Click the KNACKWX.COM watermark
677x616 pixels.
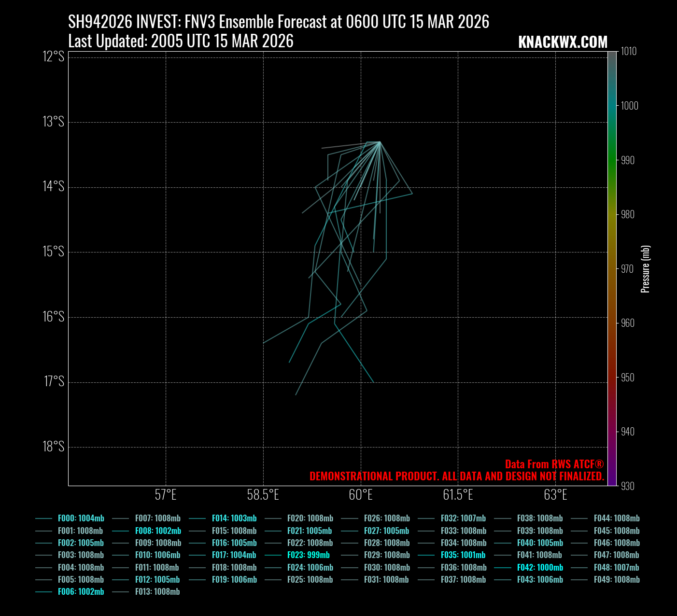[563, 42]
